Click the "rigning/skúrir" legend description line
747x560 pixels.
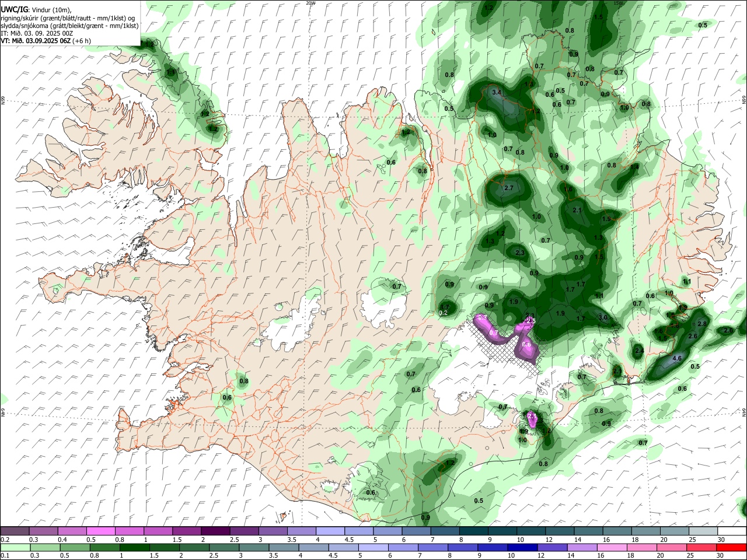[68, 17]
